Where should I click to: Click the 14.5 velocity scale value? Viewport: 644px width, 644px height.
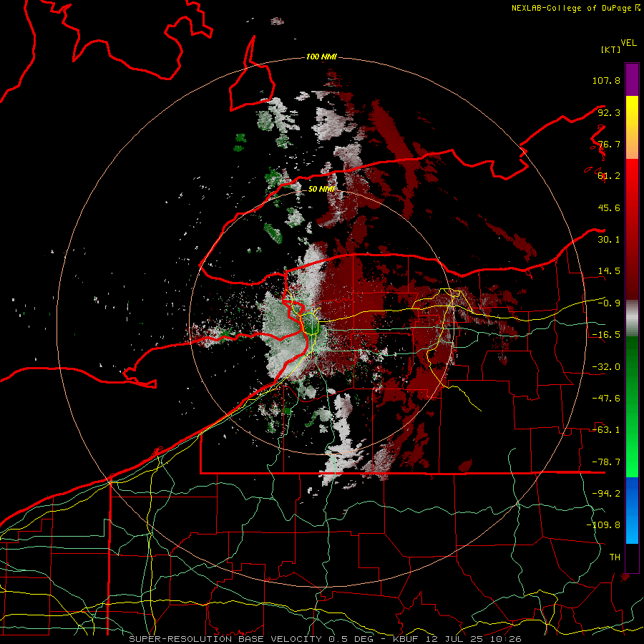[x=609, y=271]
